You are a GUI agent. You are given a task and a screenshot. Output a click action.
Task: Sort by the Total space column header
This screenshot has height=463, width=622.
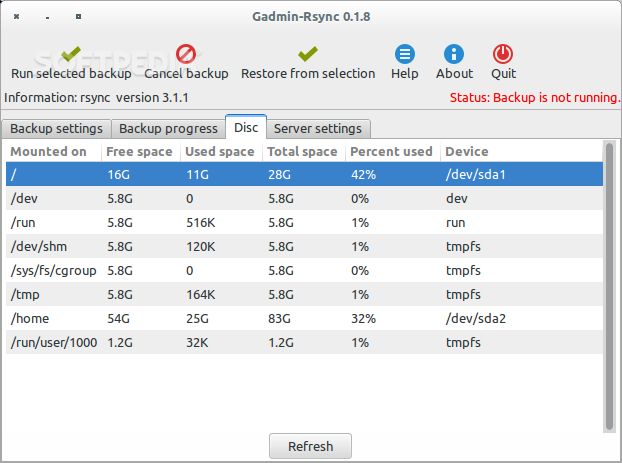(304, 152)
